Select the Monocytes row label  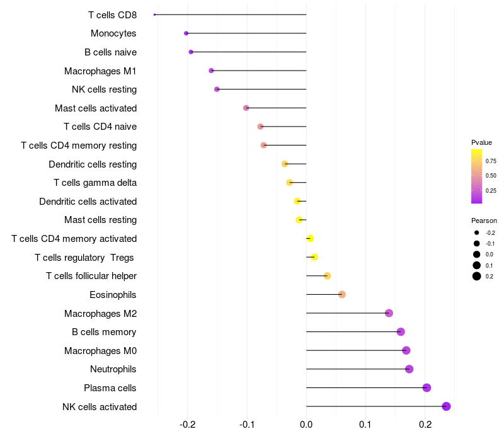113,33
